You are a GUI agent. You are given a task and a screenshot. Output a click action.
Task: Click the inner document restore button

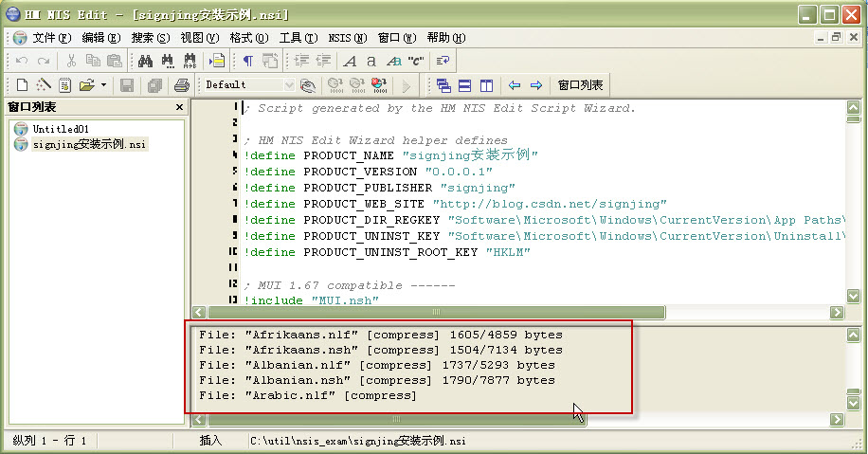837,38
